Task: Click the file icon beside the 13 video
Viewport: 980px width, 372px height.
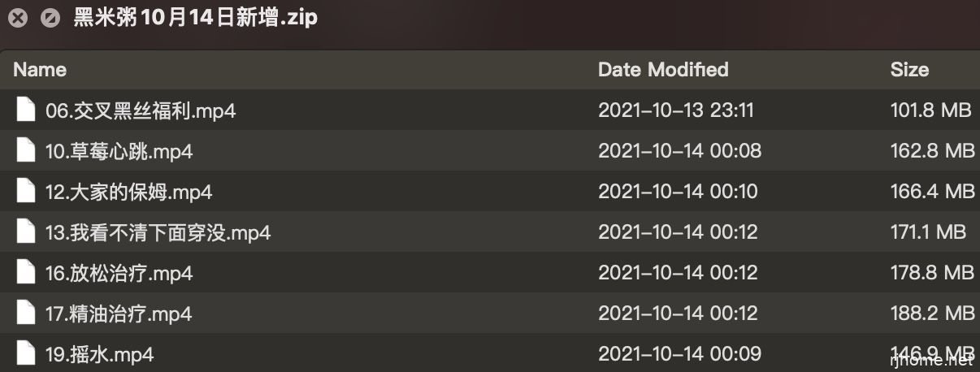Action: coord(26,232)
